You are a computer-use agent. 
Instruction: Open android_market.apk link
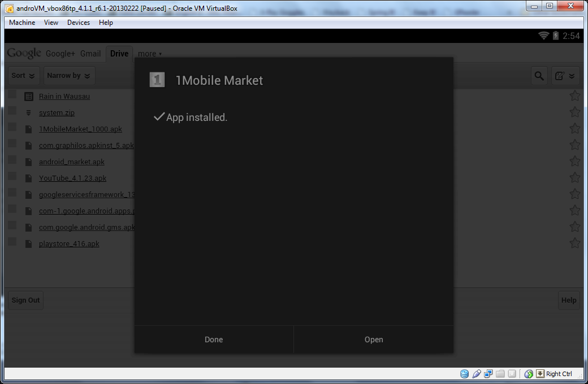coord(72,162)
